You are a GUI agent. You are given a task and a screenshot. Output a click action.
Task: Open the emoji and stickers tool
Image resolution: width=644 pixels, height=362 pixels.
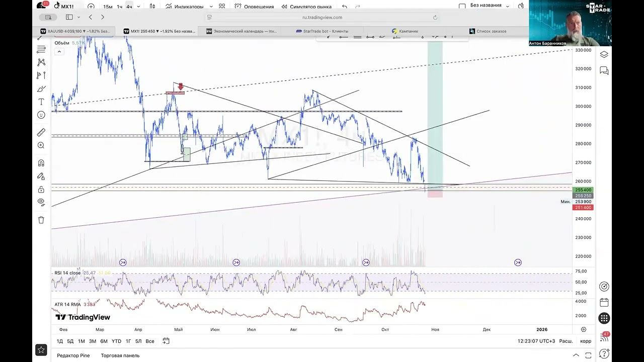[x=41, y=115]
